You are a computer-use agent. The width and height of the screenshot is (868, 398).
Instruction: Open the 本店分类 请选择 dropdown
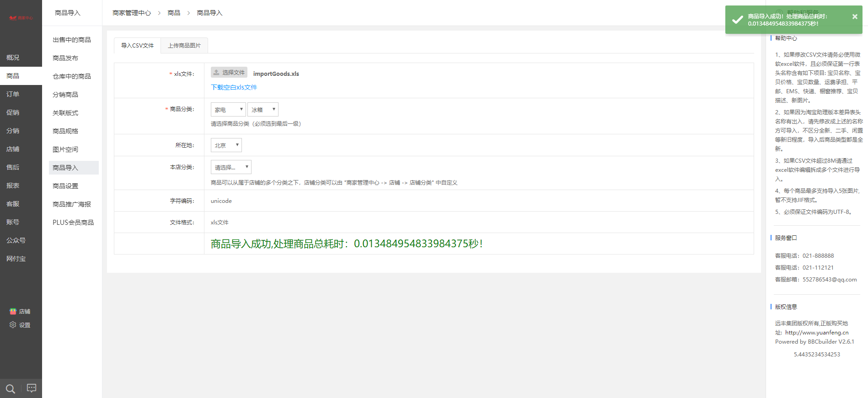coord(231,167)
